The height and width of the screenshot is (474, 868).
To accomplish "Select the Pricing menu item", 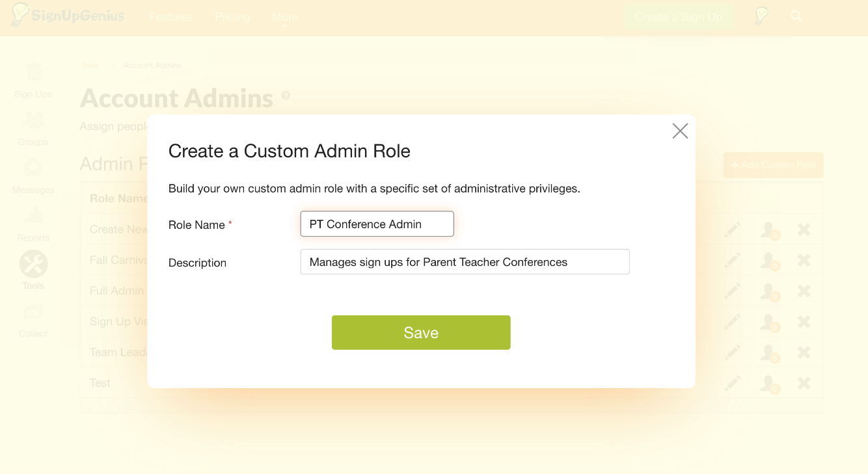I will [x=232, y=17].
